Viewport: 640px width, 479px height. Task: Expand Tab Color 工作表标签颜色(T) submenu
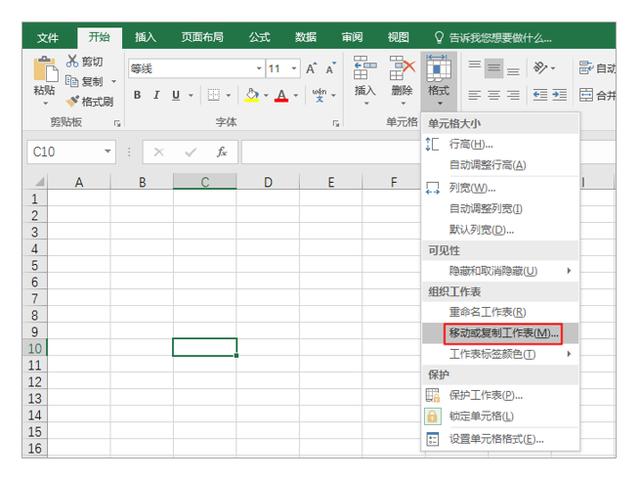point(500,354)
